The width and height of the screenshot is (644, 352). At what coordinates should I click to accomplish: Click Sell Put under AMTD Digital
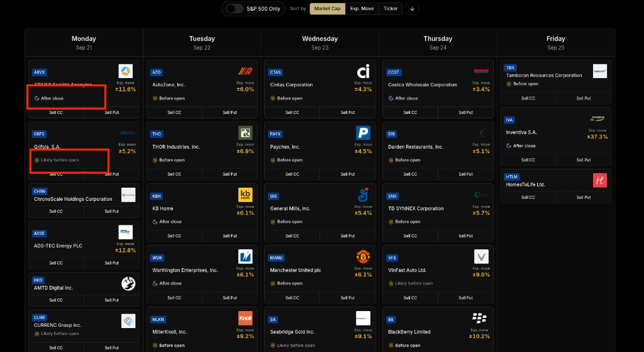coord(112,300)
